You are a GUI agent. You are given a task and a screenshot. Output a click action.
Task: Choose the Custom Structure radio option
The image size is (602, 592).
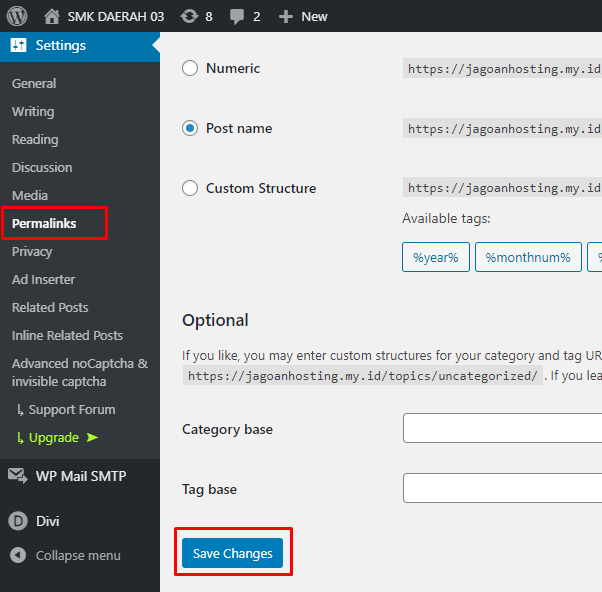(190, 188)
